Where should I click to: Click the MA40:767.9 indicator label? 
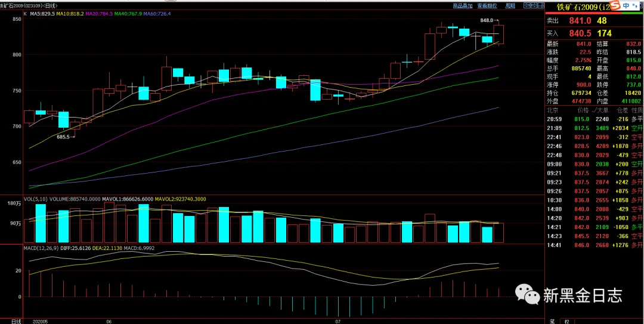pos(128,14)
